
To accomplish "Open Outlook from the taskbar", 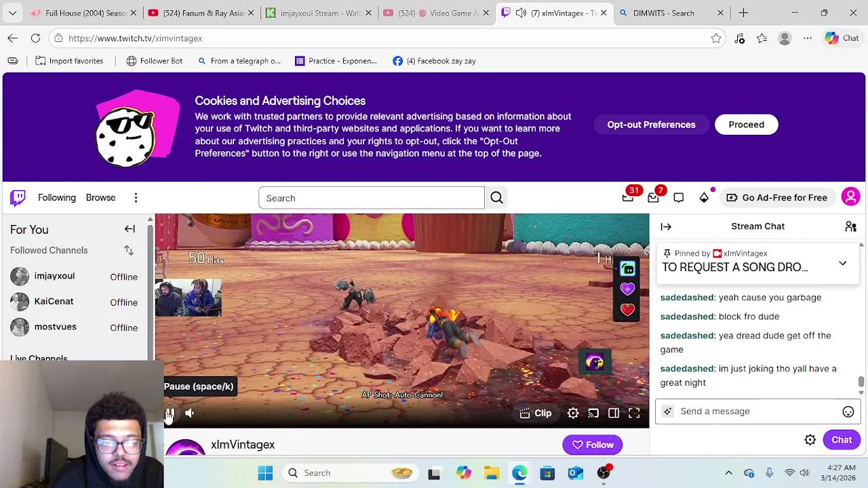I will click(x=575, y=473).
